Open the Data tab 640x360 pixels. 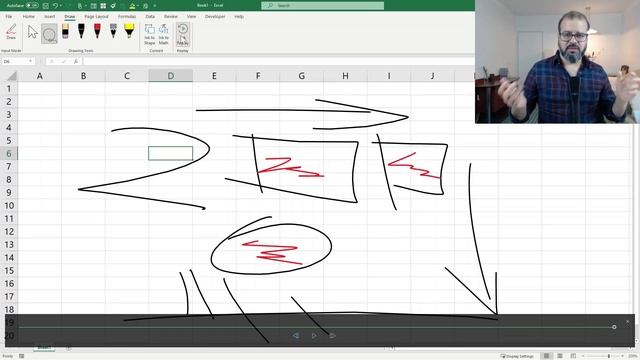pyautogui.click(x=150, y=16)
